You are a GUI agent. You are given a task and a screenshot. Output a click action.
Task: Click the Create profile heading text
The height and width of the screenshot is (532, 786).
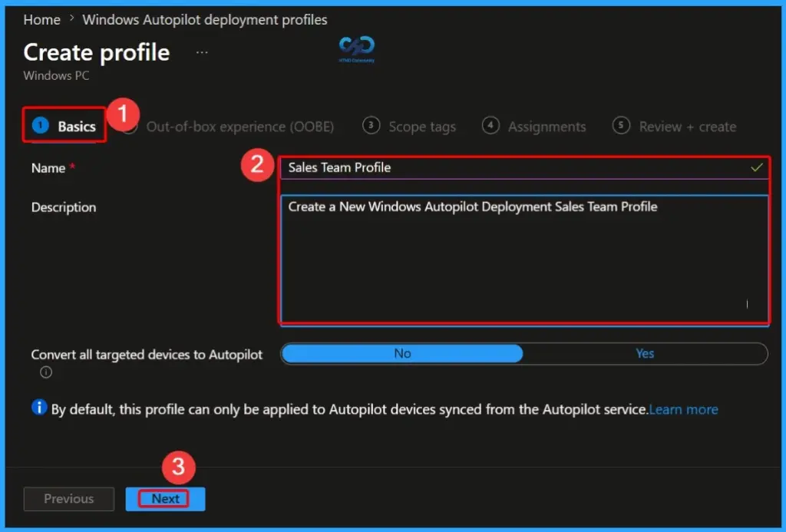[96, 53]
